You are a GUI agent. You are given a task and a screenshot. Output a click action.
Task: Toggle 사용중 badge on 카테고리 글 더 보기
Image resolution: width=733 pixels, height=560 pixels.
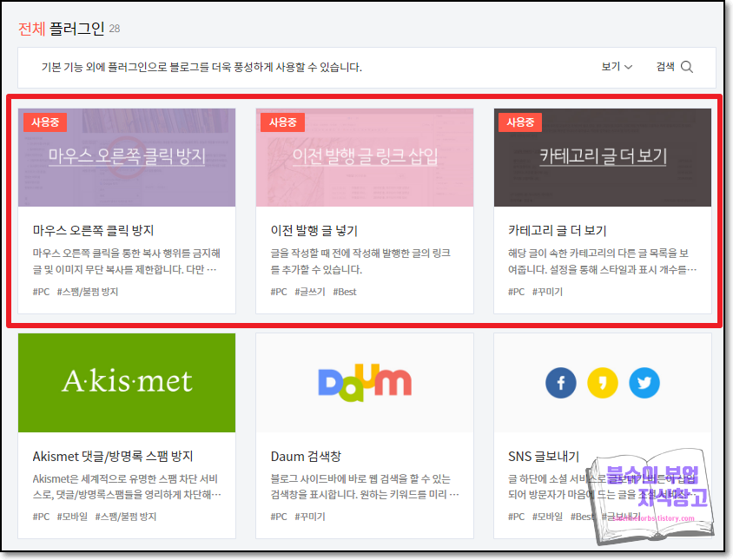[519, 122]
